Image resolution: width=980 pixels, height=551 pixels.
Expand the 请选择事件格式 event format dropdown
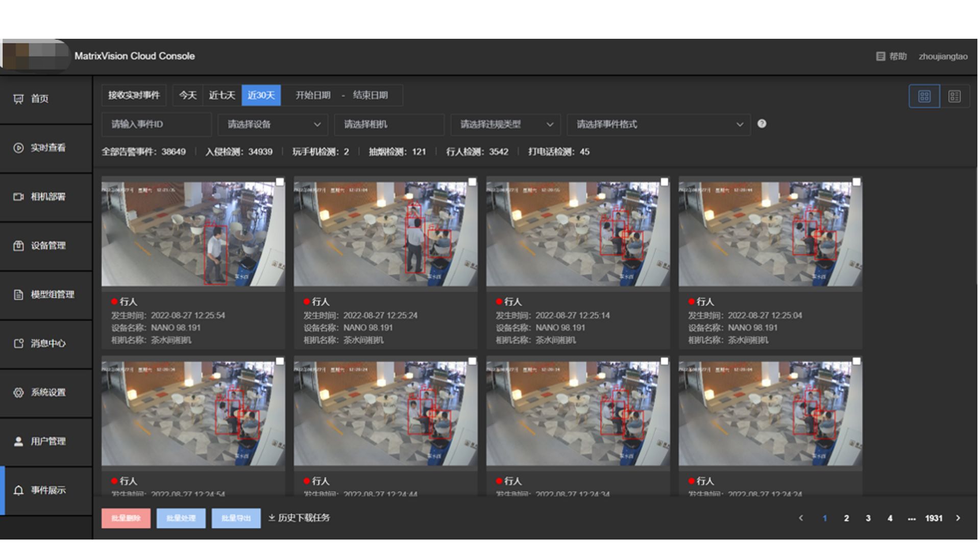[659, 124]
